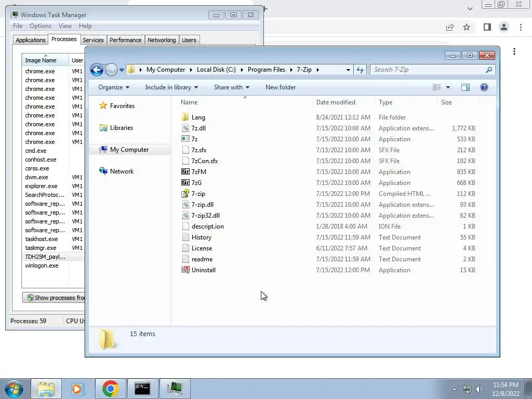
Task: Click Show processes from all users
Action: tap(54, 298)
